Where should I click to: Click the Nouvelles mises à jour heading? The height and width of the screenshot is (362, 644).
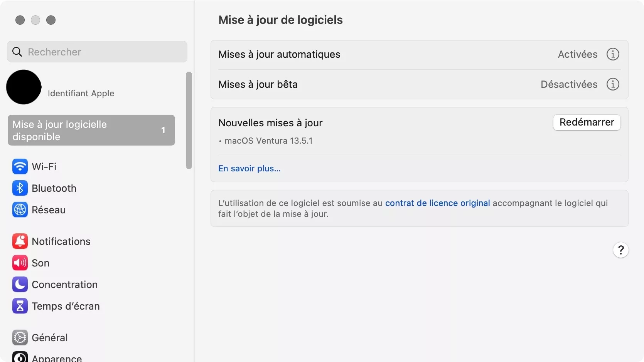[x=270, y=123]
